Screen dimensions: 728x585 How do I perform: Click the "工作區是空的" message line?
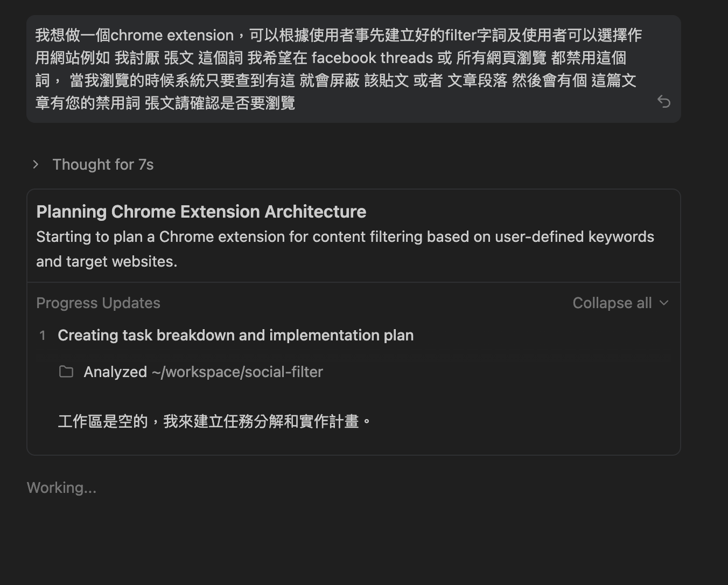click(214, 421)
